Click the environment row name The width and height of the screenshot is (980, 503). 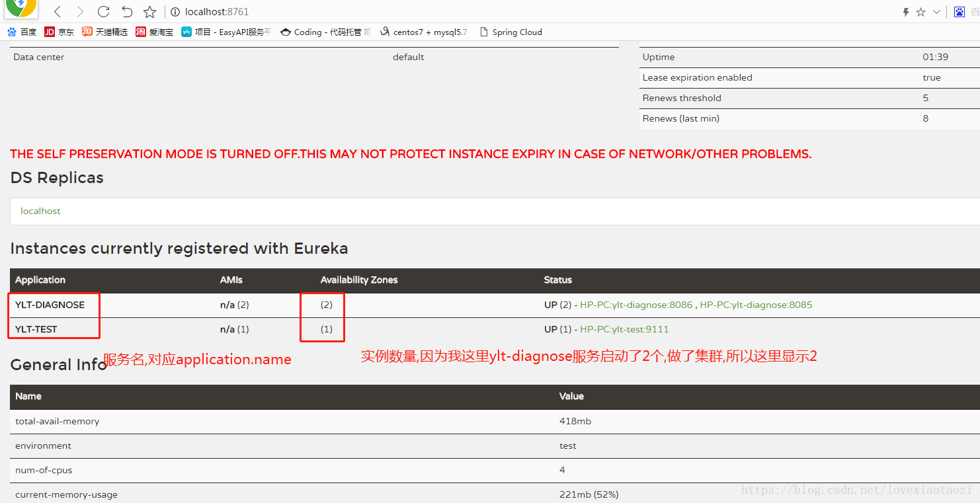(43, 445)
